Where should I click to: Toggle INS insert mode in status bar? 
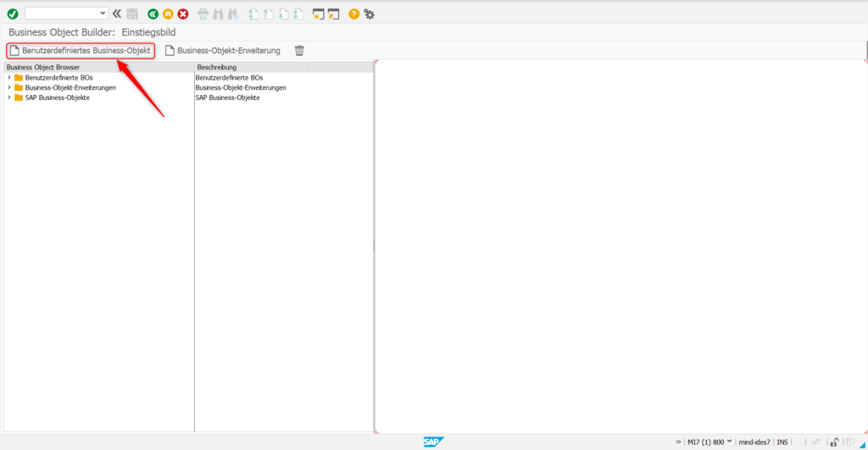(782, 442)
